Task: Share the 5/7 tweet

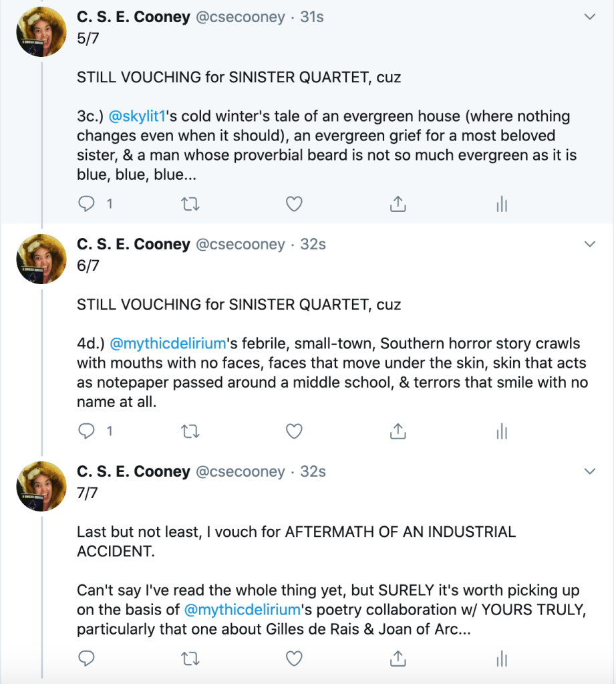Action: point(398,204)
